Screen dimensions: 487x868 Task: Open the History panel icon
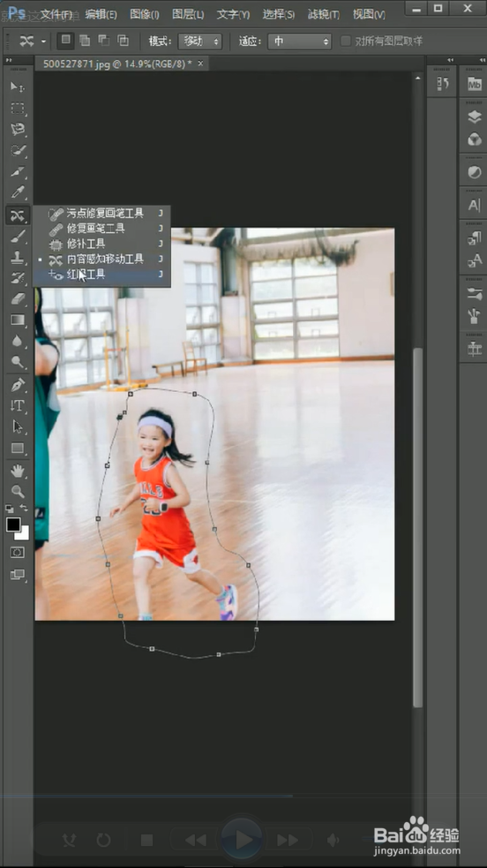click(442, 84)
